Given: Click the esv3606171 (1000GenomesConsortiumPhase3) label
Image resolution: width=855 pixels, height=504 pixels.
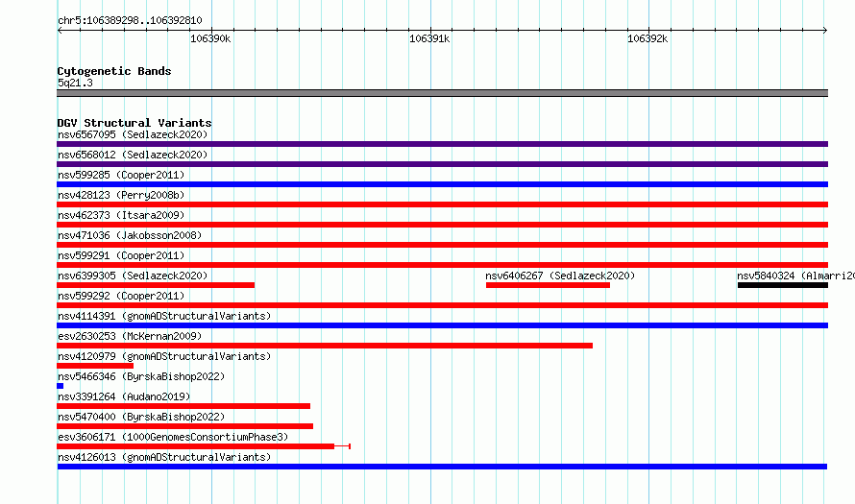Looking at the screenshot, I should pos(173,437).
